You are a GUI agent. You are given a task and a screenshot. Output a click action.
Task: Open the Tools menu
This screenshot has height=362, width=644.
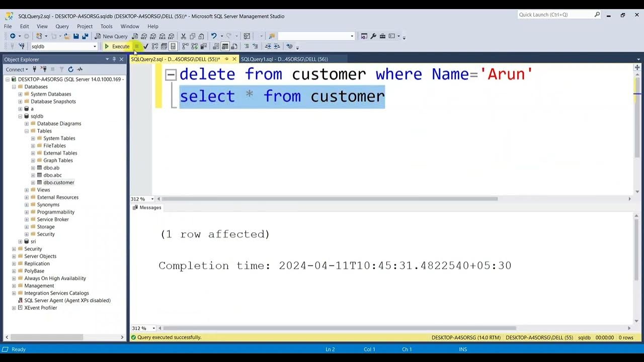point(106,26)
